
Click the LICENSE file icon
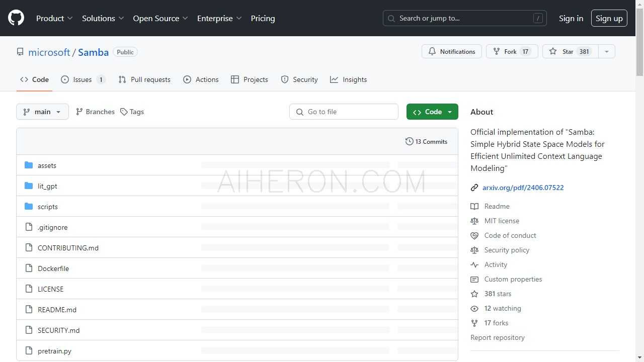pyautogui.click(x=29, y=289)
